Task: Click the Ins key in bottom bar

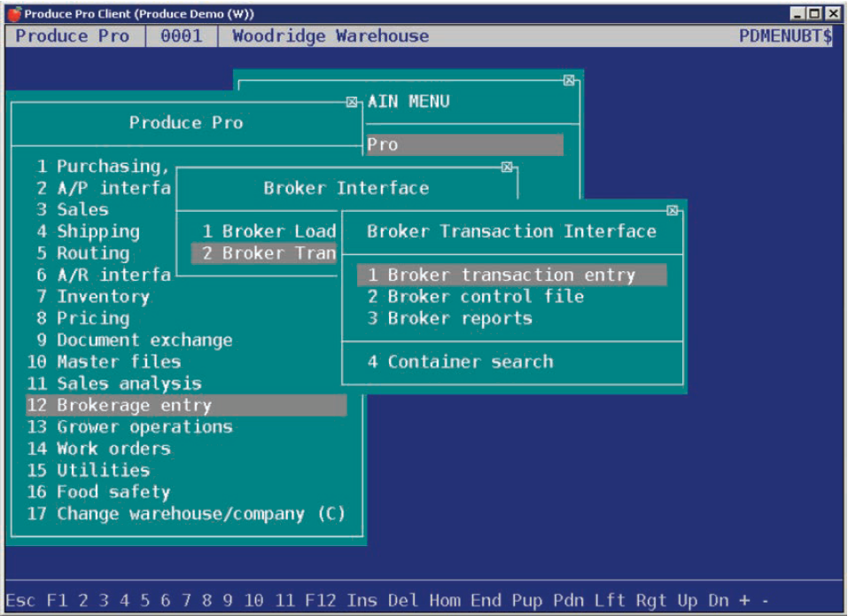Action: 362,600
